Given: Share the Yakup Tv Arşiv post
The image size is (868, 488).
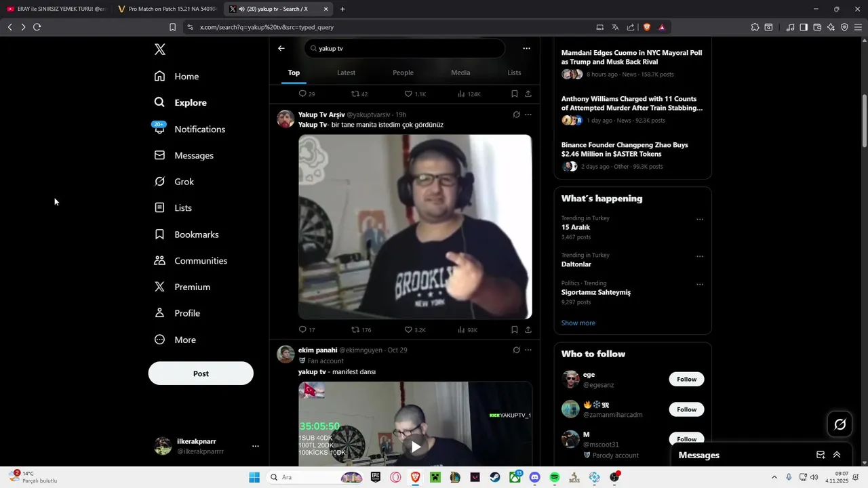Looking at the screenshot, I should (x=528, y=330).
